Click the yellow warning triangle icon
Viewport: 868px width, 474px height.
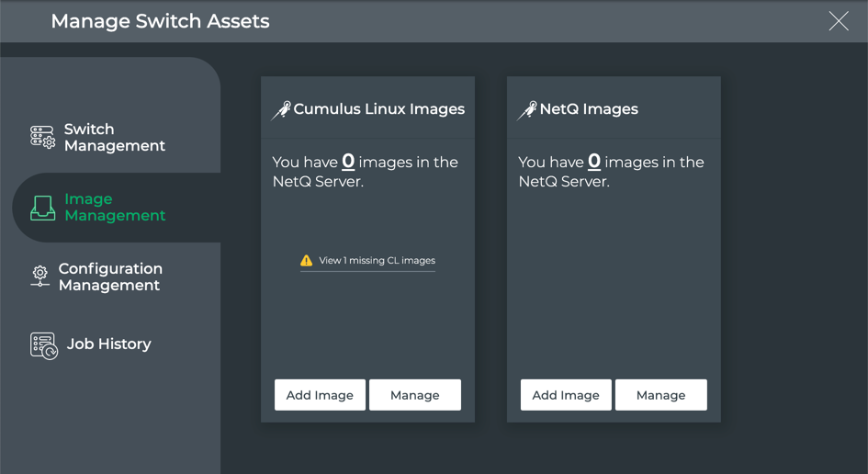point(307,261)
